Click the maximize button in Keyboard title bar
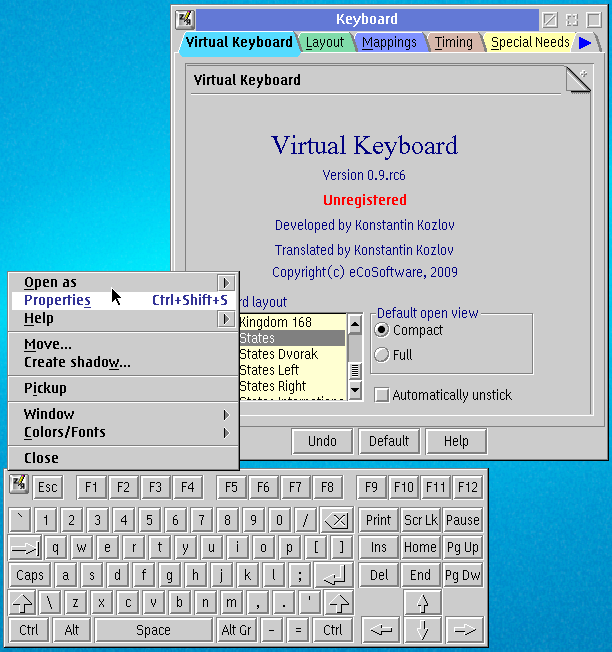Viewport: 612px width, 652px height. coord(594,20)
